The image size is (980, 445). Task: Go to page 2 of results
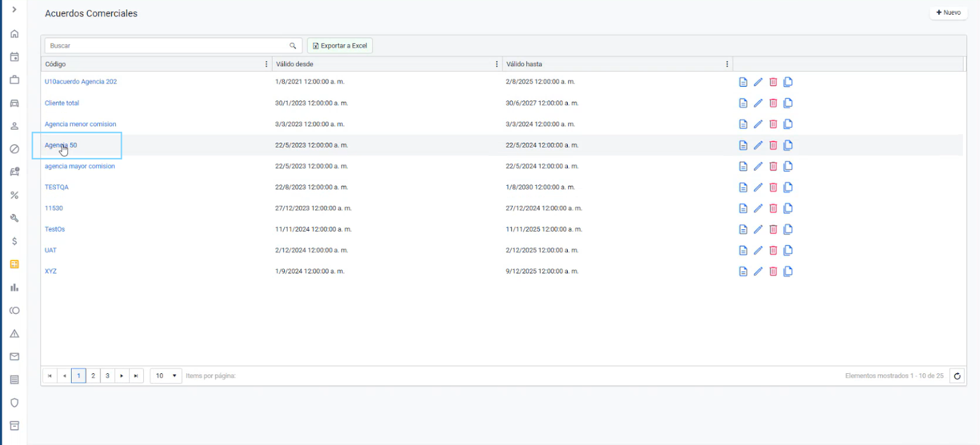click(93, 376)
